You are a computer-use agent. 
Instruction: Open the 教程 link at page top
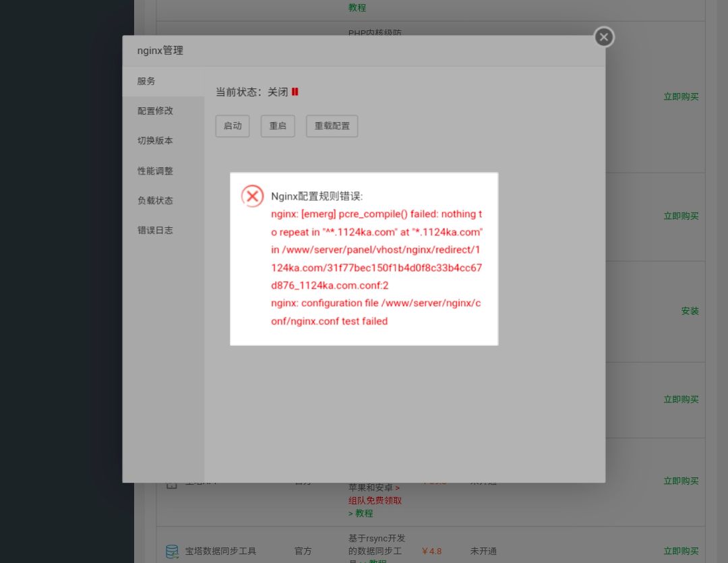pos(357,7)
